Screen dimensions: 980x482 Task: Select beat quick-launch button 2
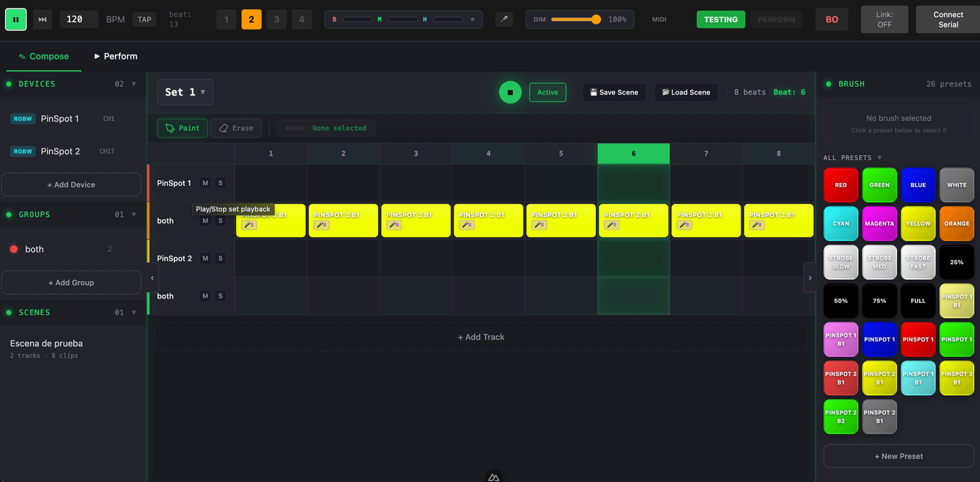point(251,19)
